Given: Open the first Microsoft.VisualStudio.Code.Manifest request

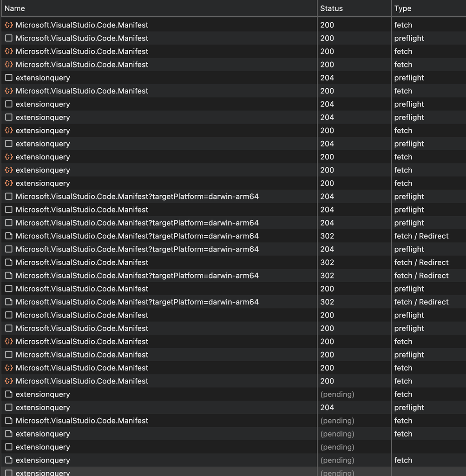Looking at the screenshot, I should tap(82, 25).
